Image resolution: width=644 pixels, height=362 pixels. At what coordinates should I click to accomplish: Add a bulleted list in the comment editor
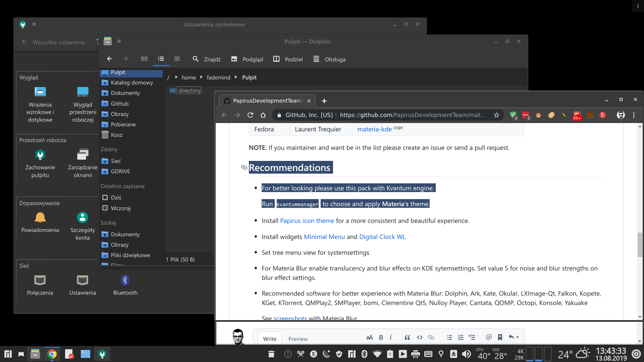click(449, 337)
